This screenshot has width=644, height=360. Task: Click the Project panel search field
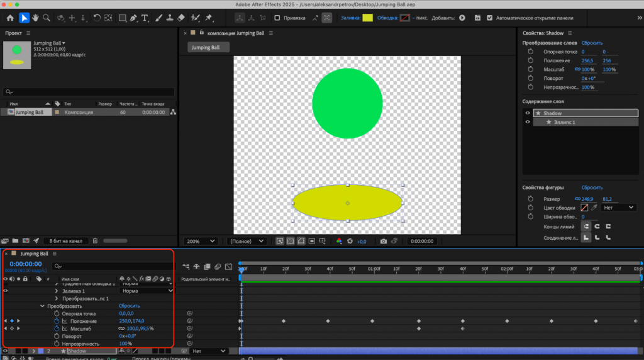[89, 92]
